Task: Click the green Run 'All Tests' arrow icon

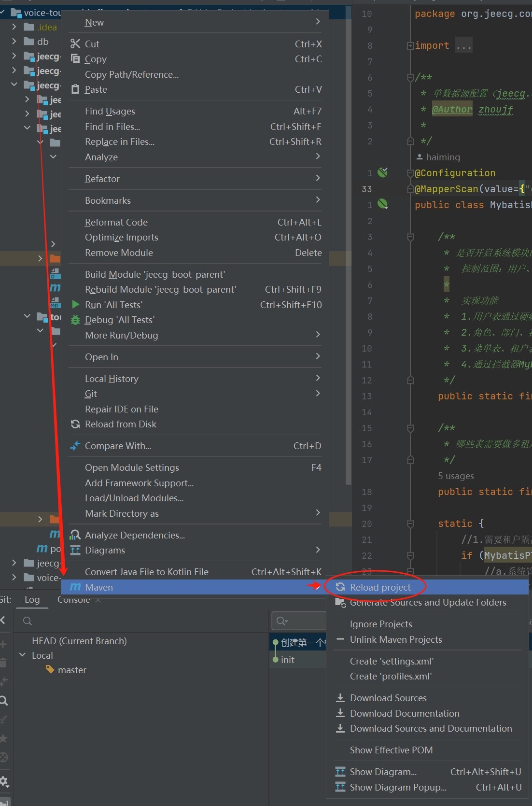Action: 75,305
